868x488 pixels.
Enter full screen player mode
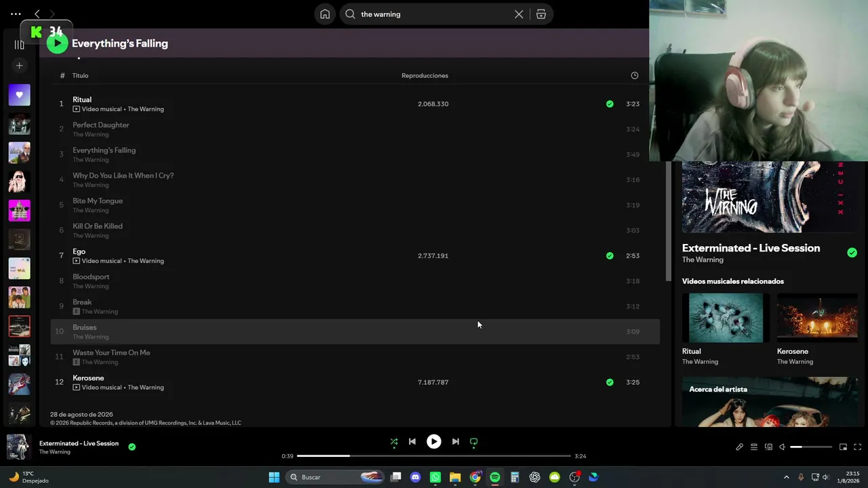coord(858,447)
